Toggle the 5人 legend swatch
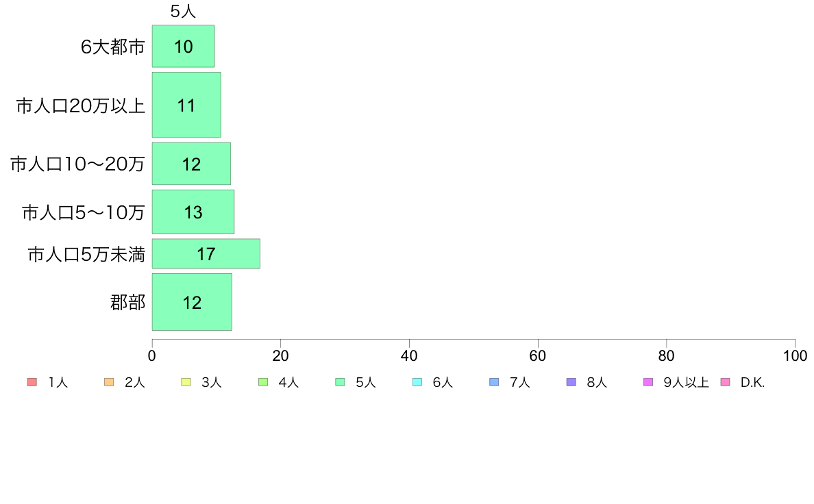 tap(340, 382)
